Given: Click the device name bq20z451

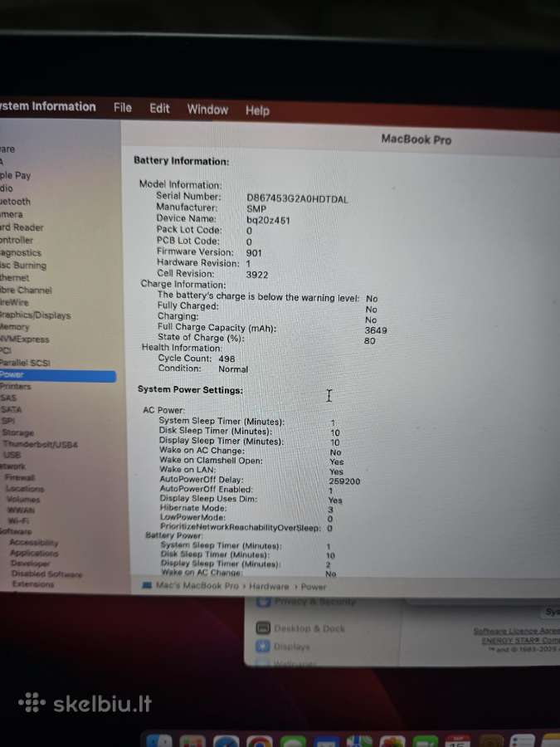Looking at the screenshot, I should tap(268, 221).
